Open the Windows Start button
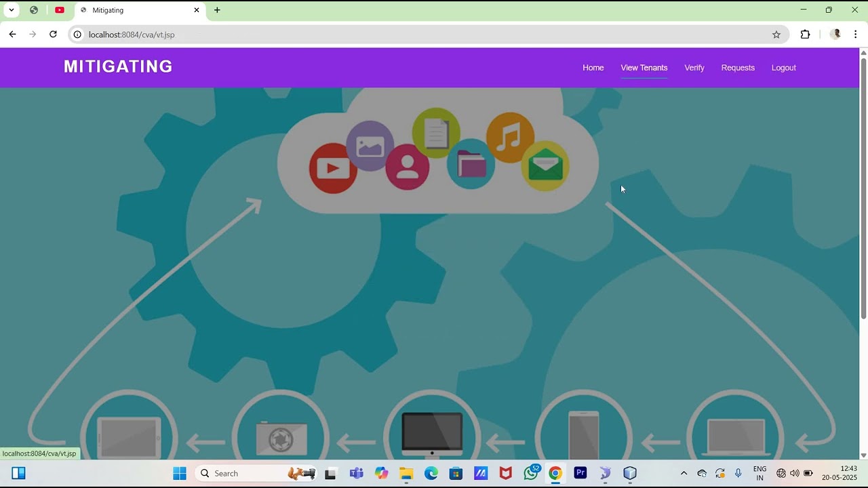 180,473
